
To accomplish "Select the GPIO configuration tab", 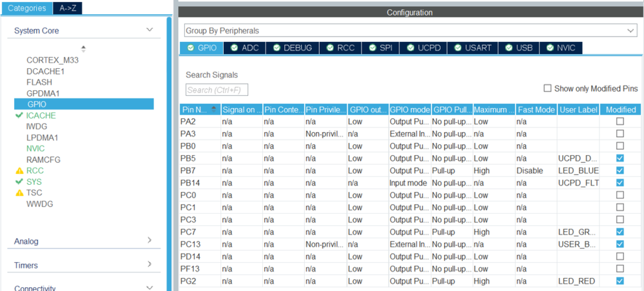I will (x=202, y=48).
